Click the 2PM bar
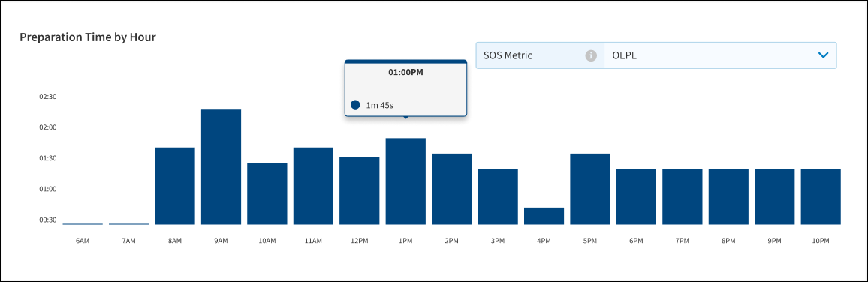Image resolution: width=868 pixels, height=282 pixels. (x=452, y=189)
